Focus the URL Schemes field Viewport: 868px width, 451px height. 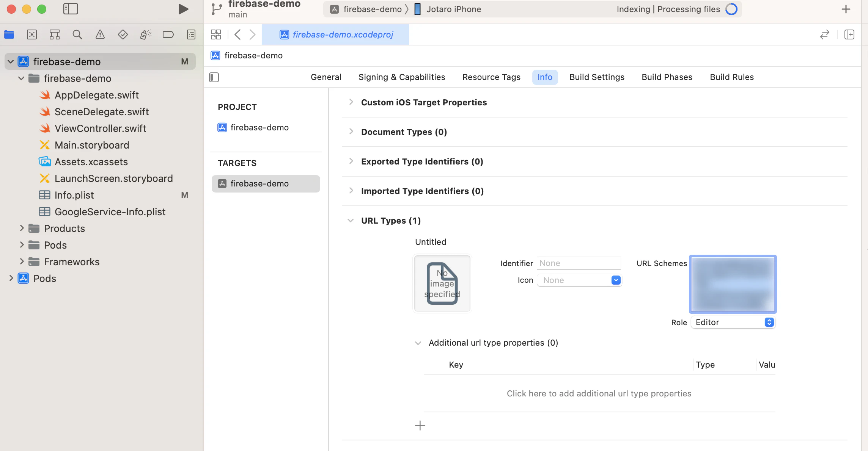coord(733,284)
